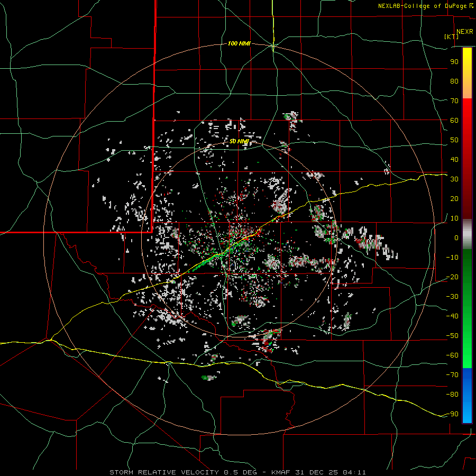This screenshot has width=476, height=476.
Task: Click the Storm Relative Velocity caption at the bottom
Action: (237, 472)
